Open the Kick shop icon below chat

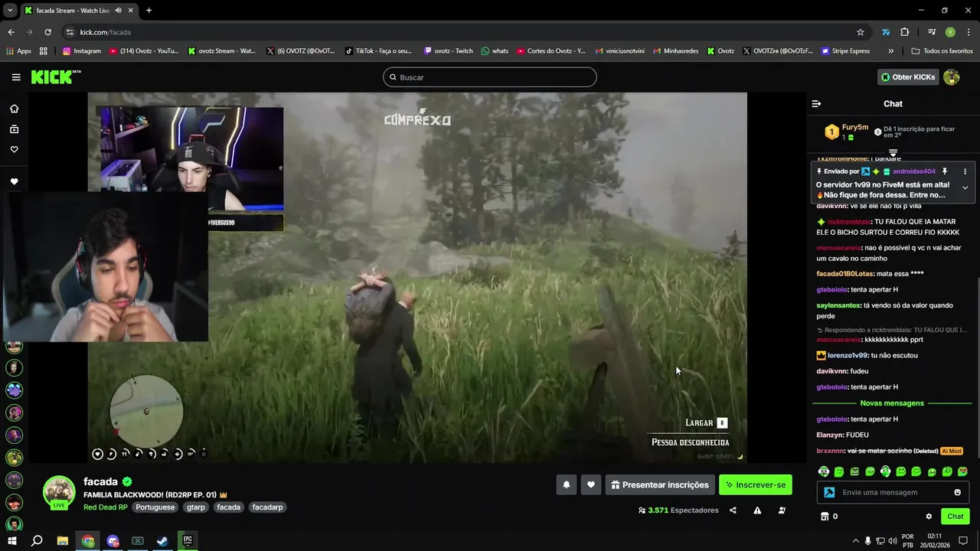tap(825, 517)
